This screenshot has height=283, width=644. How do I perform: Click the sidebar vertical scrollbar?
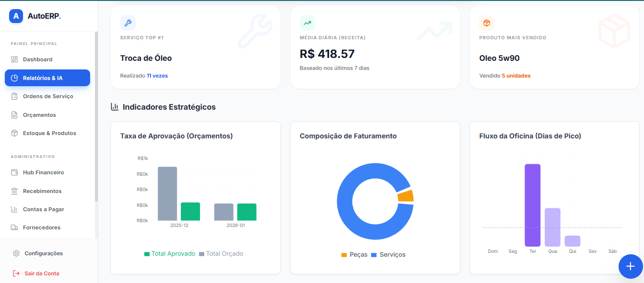(x=96, y=115)
